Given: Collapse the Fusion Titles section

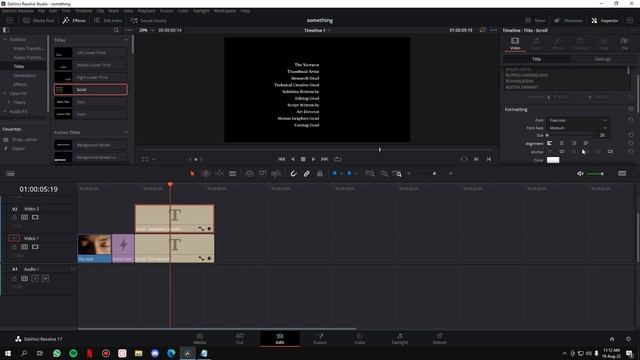Looking at the screenshot, I should tap(126, 132).
